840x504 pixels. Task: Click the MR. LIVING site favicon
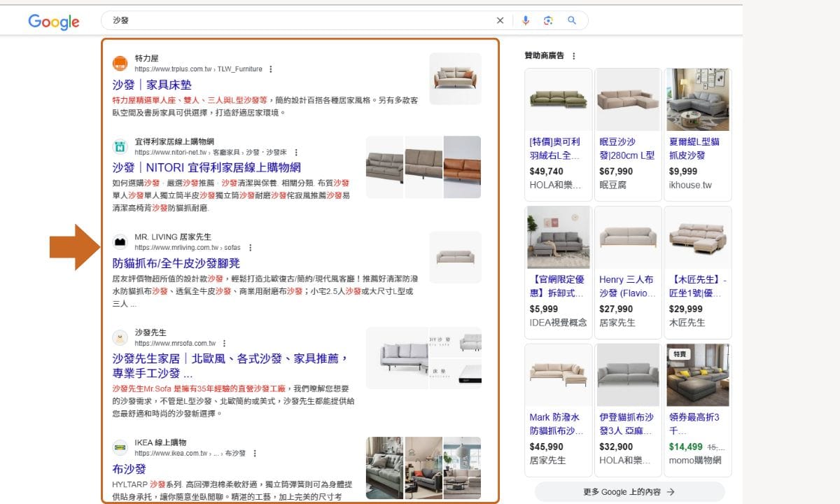(120, 241)
